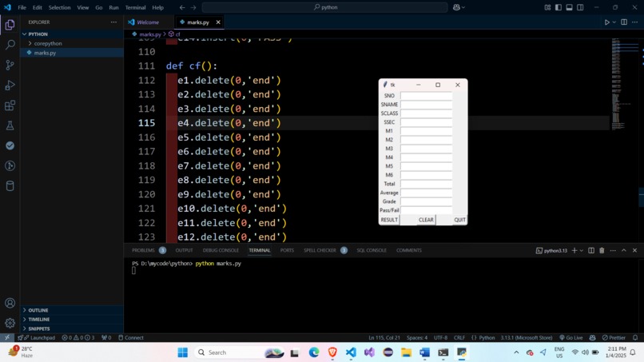Click the Total entry field in tk window
This screenshot has width=644, height=362.
click(x=427, y=184)
